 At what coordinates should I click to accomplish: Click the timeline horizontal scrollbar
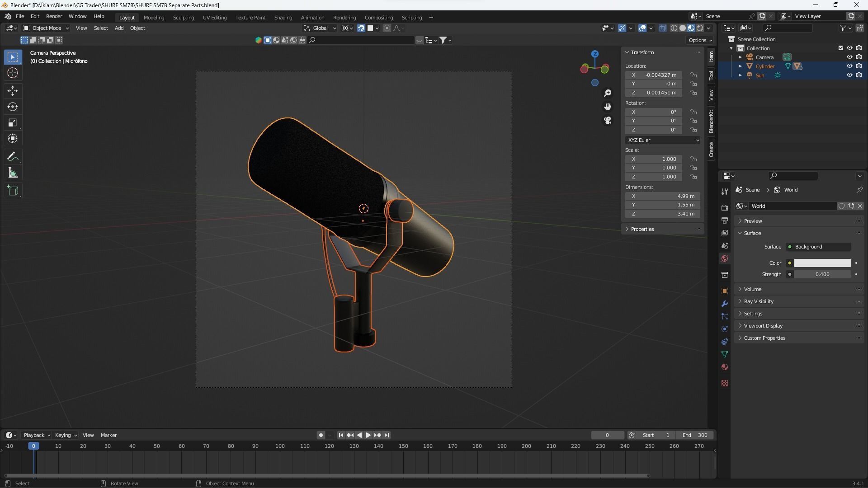pyautogui.click(x=327, y=475)
